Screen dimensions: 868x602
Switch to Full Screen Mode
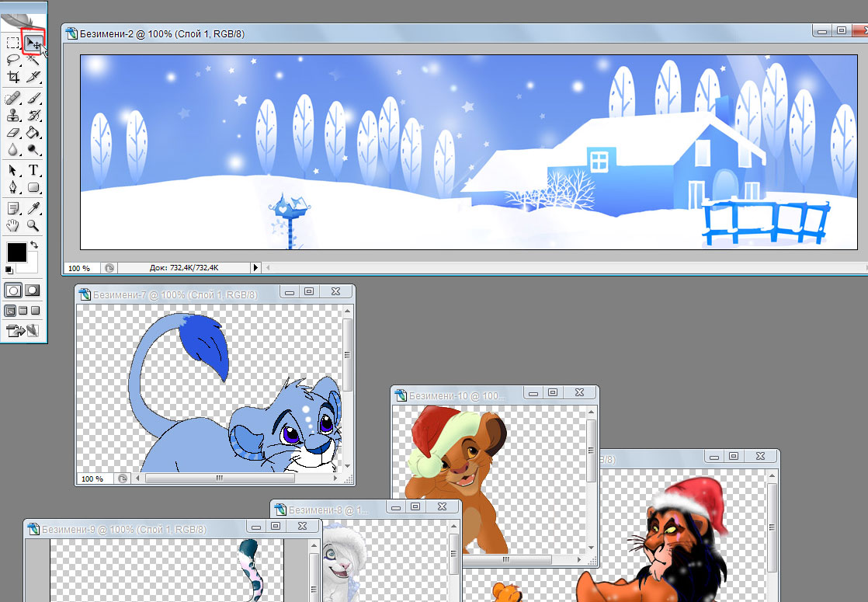(35, 311)
